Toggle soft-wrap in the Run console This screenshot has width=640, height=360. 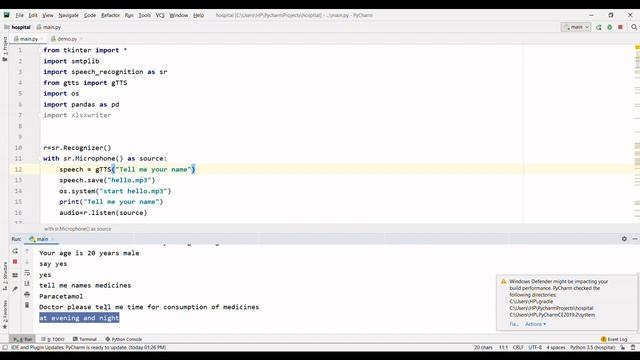[x=27, y=273]
